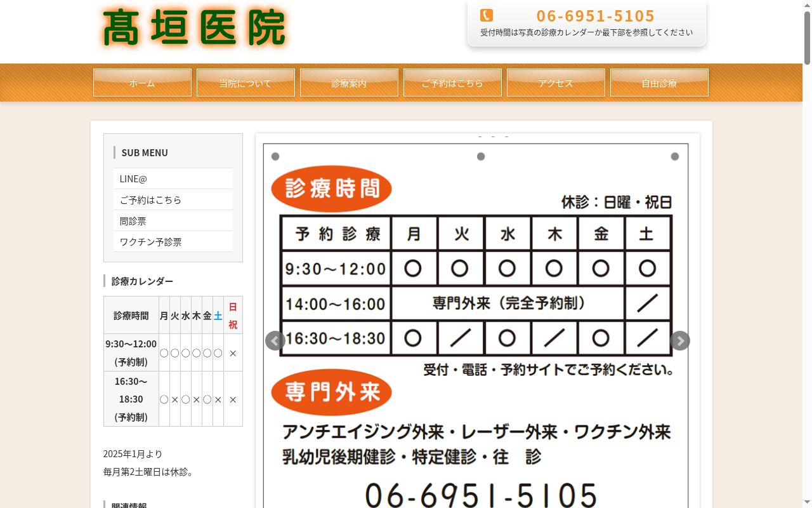Screen dimensions: 812x508
Task: Open the 自由診療 menu item
Action: [x=659, y=83]
